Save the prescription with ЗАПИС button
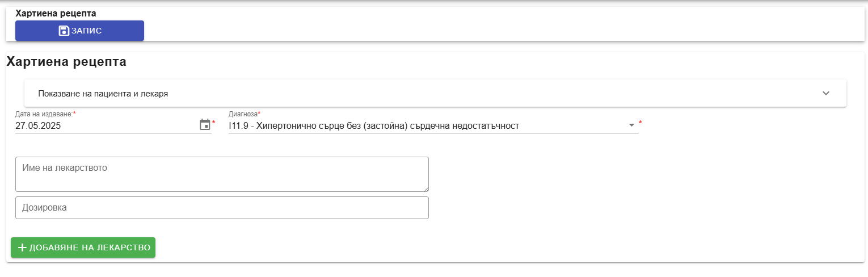 point(79,31)
